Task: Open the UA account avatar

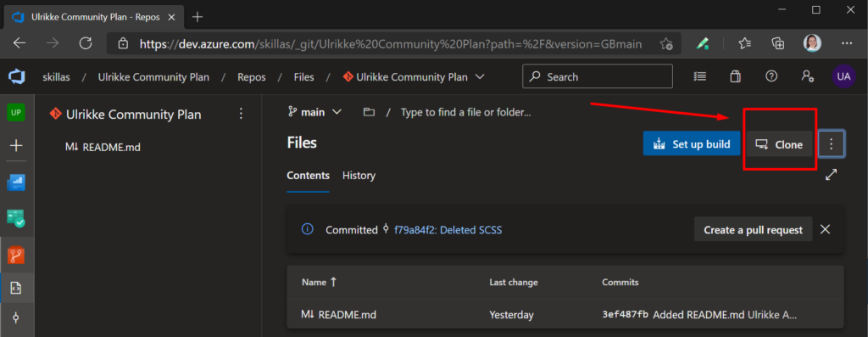Action: point(843,77)
